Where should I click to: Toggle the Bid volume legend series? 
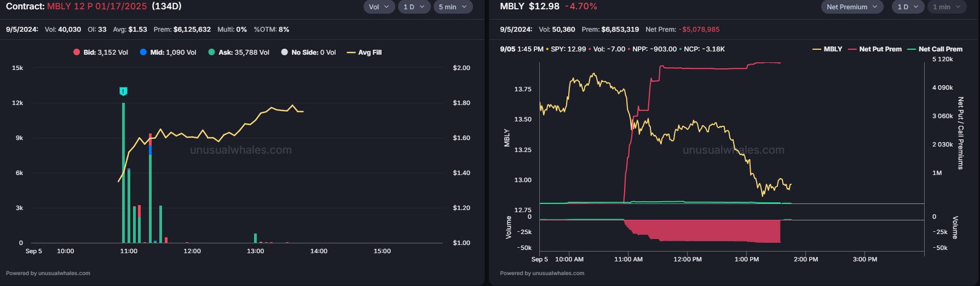pos(101,52)
